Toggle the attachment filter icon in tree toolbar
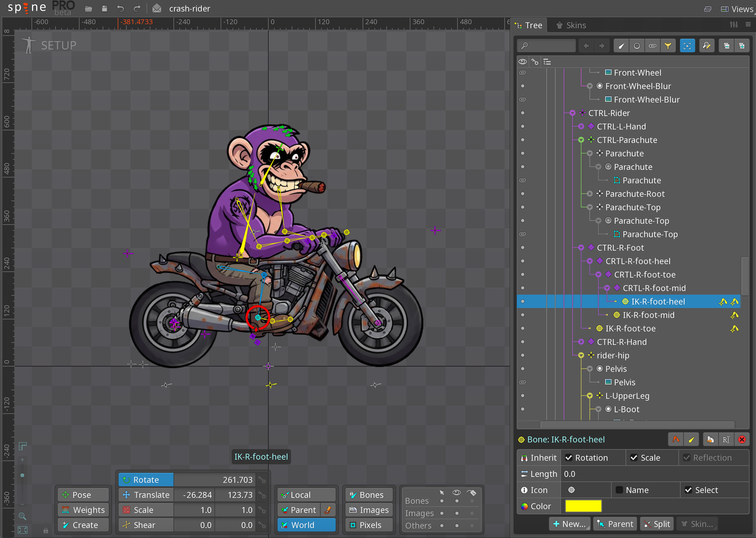This screenshot has height=538, width=756. 652,46
